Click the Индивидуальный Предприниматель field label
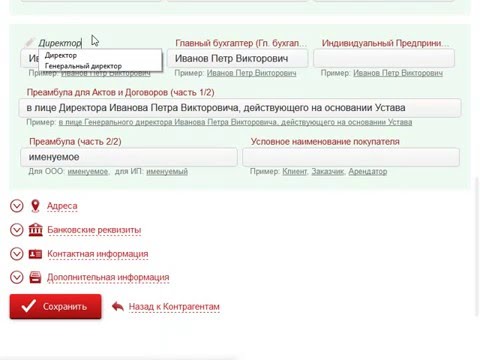Image resolution: width=480 pixels, height=360 pixels. coord(386,43)
